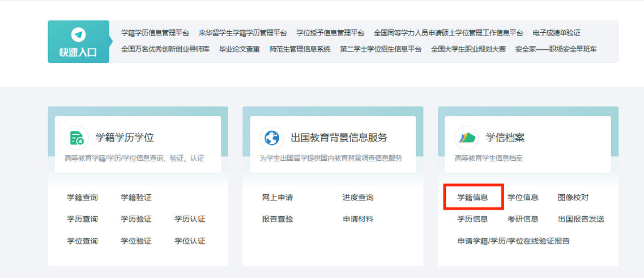
Task: Open 学籍学历信息管理平台 link
Action: (155, 33)
